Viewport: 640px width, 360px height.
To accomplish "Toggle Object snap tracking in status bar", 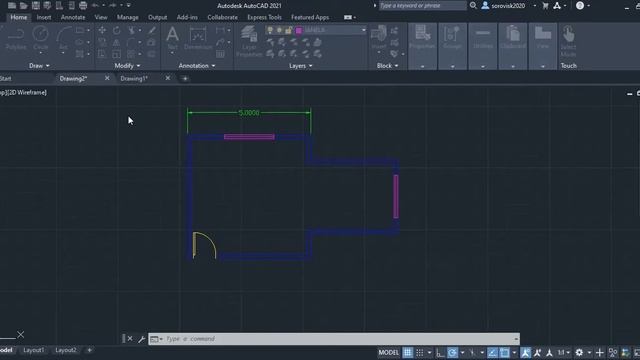I will 493,352.
